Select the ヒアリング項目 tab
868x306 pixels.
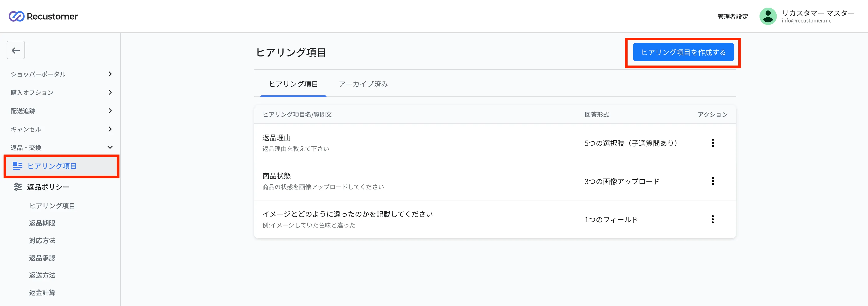293,84
